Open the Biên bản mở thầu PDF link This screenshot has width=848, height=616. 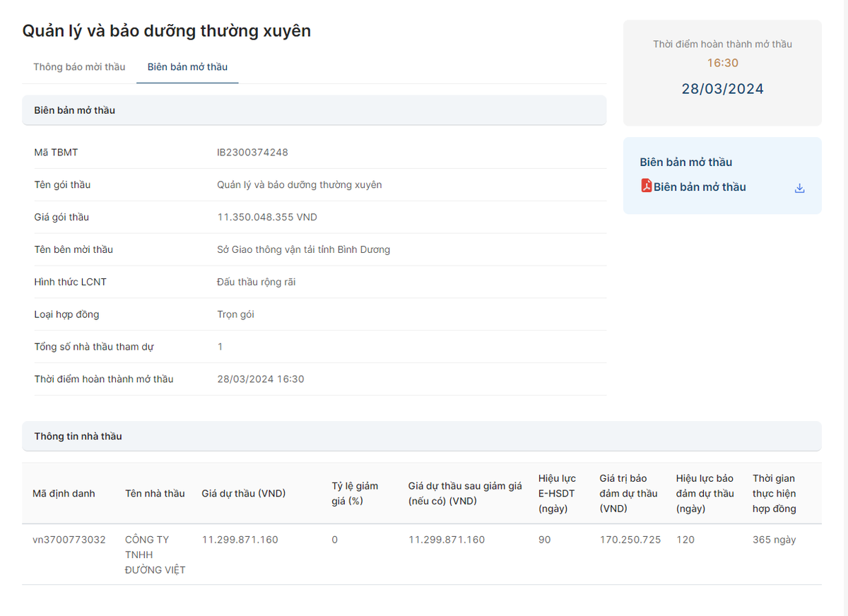pos(699,187)
